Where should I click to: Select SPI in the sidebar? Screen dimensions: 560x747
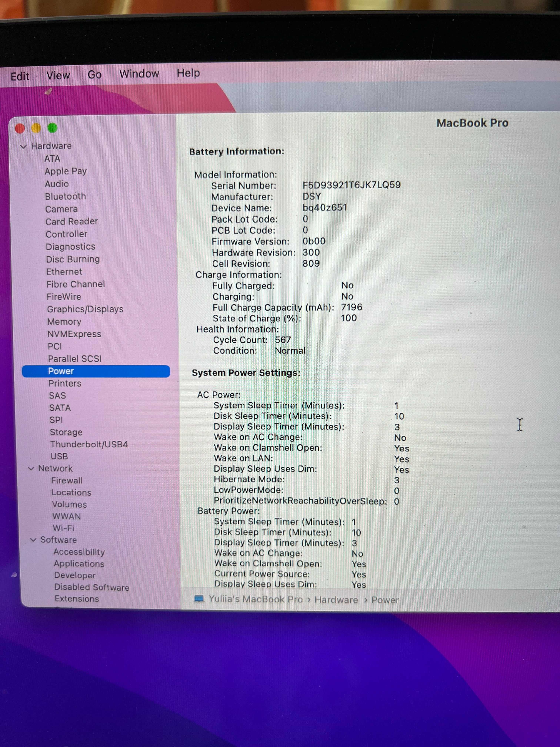pos(56,420)
